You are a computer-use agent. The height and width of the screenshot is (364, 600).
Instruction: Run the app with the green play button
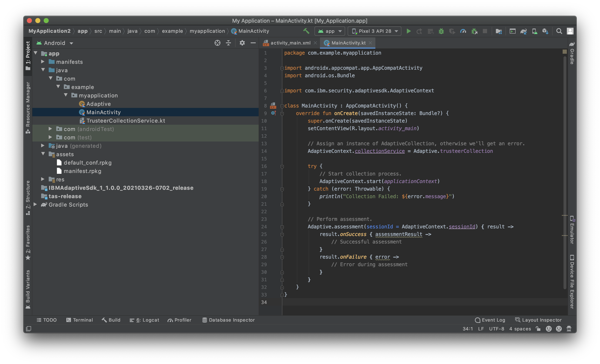[409, 31]
